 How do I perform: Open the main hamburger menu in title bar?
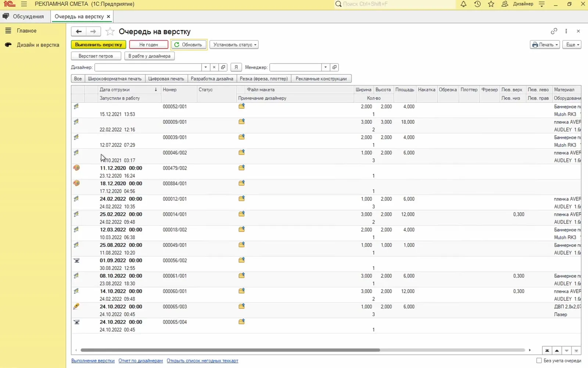24,4
